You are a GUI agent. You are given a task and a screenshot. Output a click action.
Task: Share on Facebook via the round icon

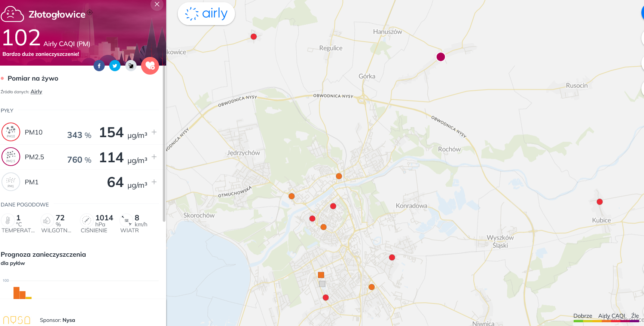coord(99,66)
